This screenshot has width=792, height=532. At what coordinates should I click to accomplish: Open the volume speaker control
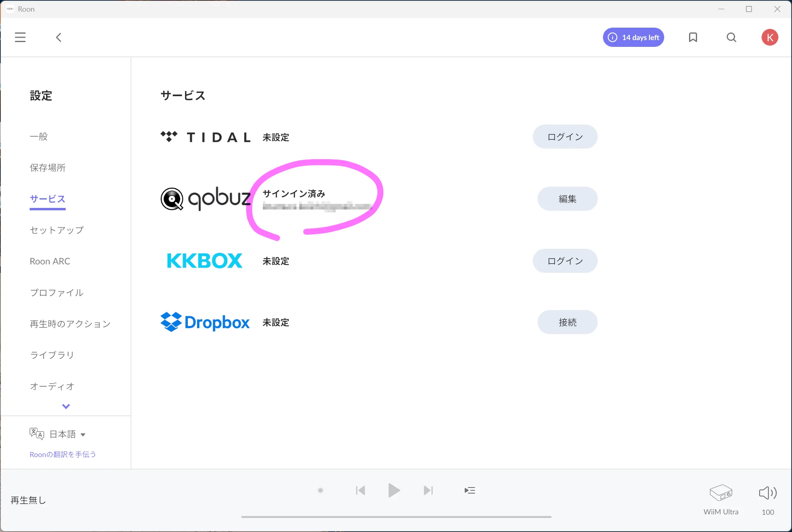tap(768, 493)
